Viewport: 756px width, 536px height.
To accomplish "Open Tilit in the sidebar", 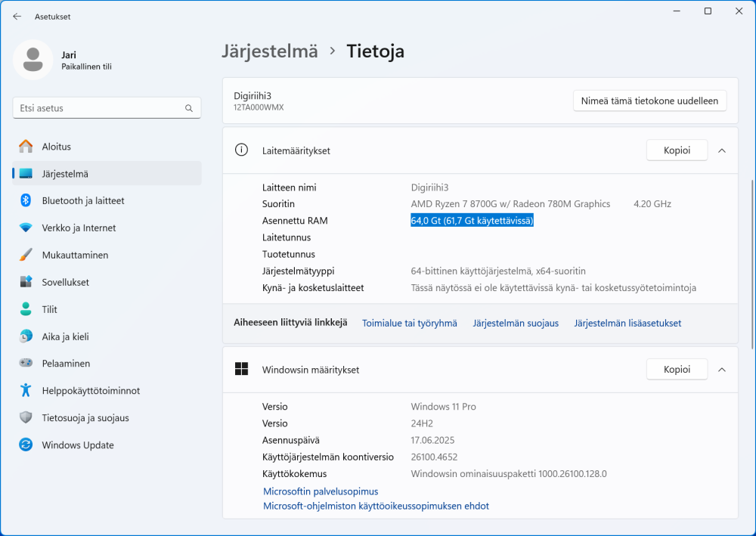I will pyautogui.click(x=50, y=310).
